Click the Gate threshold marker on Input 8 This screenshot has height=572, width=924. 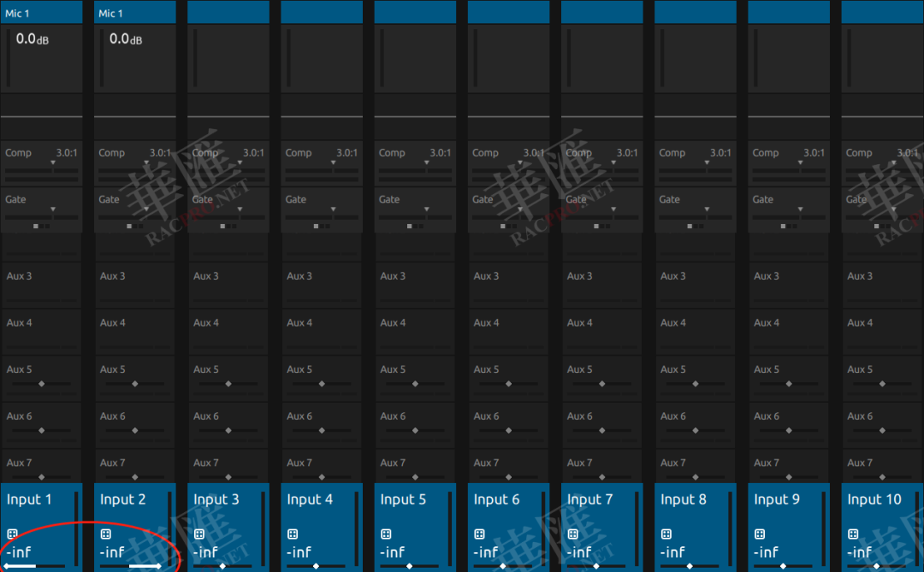pos(707,209)
